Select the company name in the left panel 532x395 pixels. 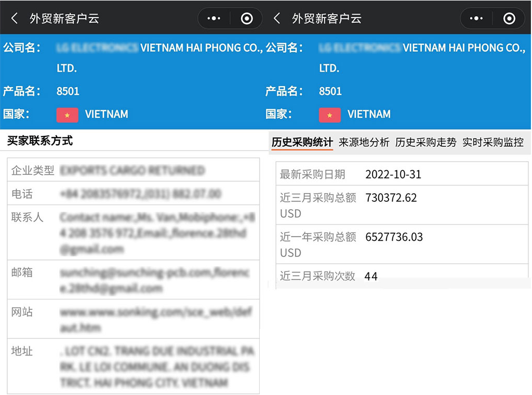[159, 58]
